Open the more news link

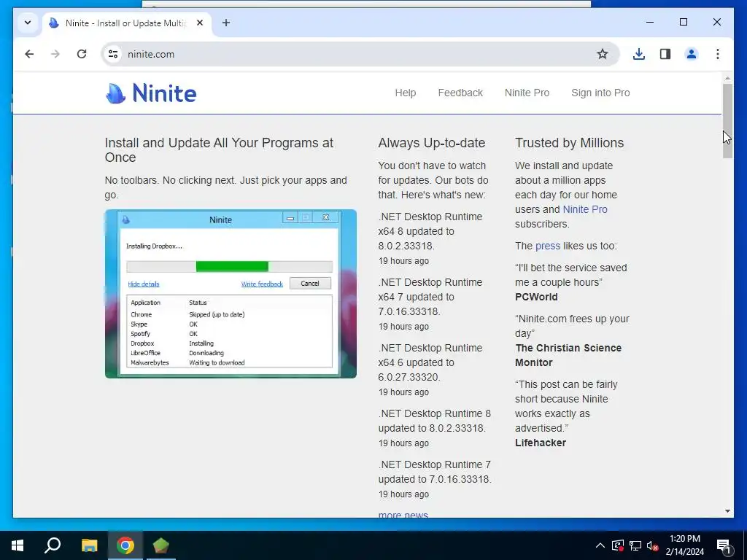[x=403, y=514]
